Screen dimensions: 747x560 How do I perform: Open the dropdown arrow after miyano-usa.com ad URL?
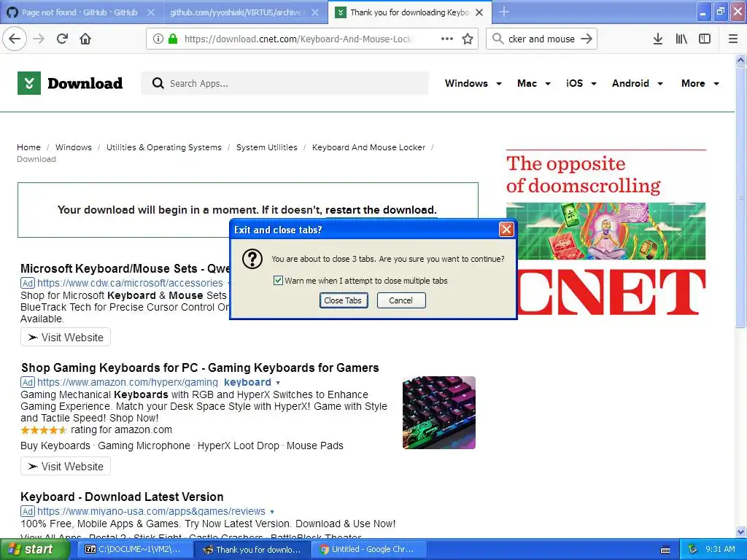(x=272, y=512)
